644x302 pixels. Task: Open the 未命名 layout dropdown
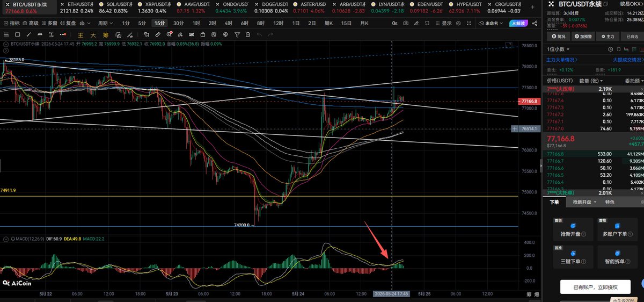[x=491, y=23]
